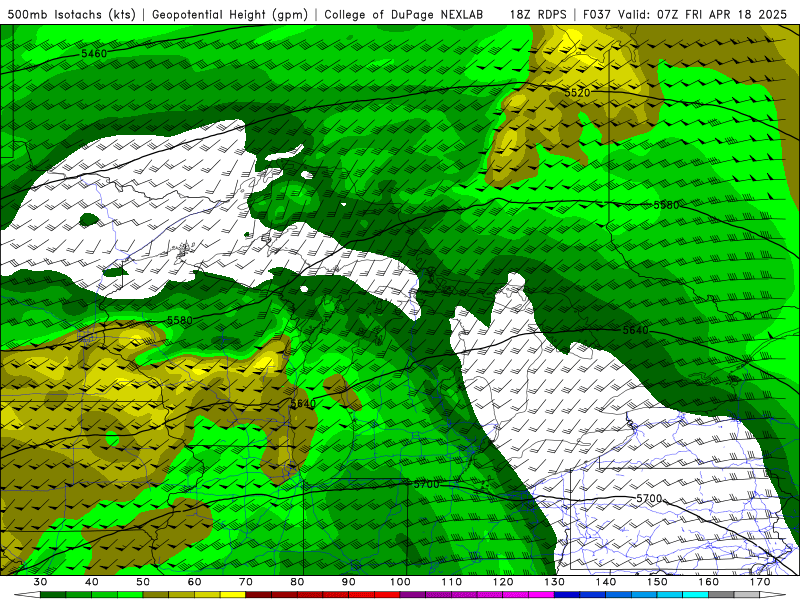800x600 pixels.
Task: Click the 170 knot color scale label
Action: pyautogui.click(x=760, y=582)
